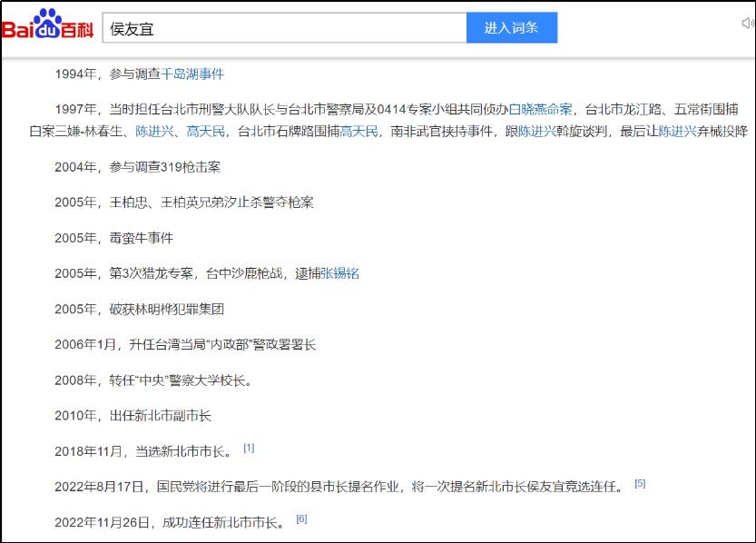Open citation reference [6]
756x543 pixels.
point(301,518)
